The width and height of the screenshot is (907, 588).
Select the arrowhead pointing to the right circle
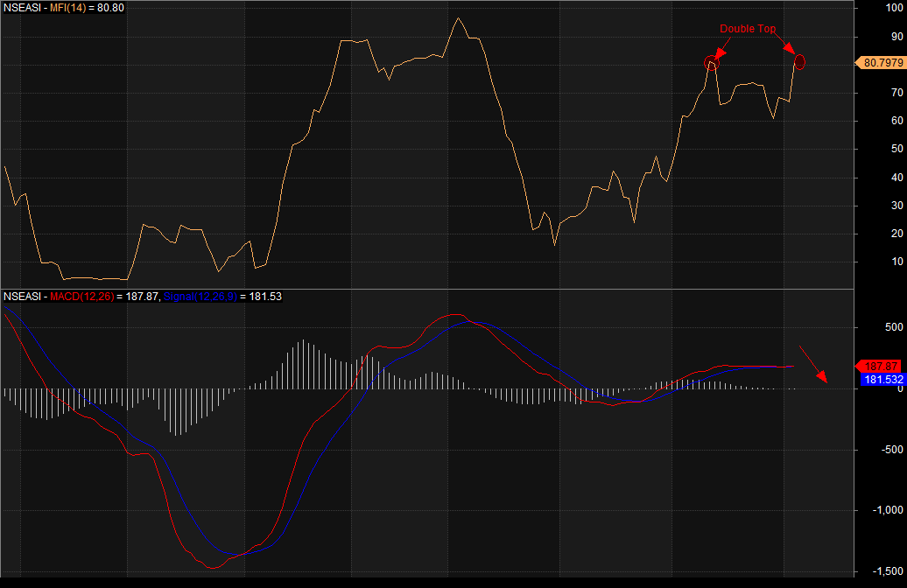point(790,49)
